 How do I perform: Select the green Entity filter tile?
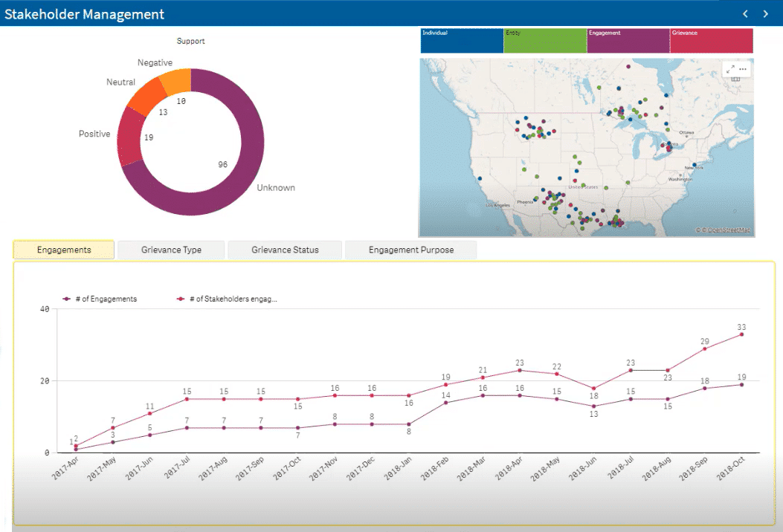[545, 41]
